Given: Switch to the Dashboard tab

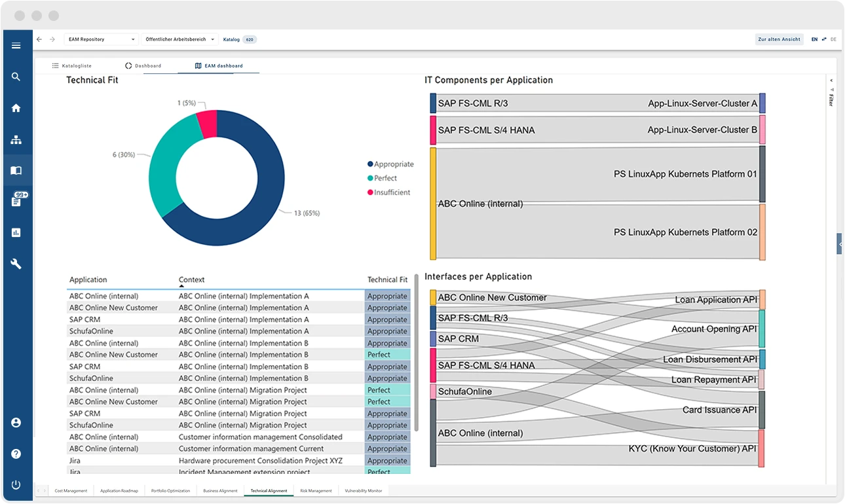Looking at the screenshot, I should click(143, 65).
